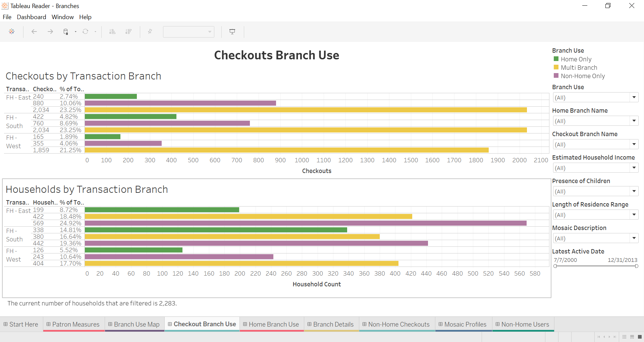
Task: Start presentation mode icon
Action: [232, 32]
